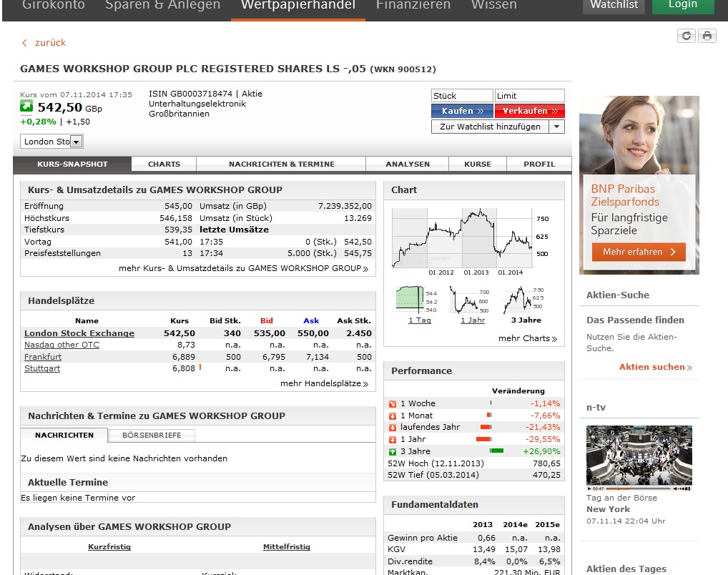The height and width of the screenshot is (575, 728).
Task: Open the London Sto exchange dropdown
Action: [x=51, y=141]
